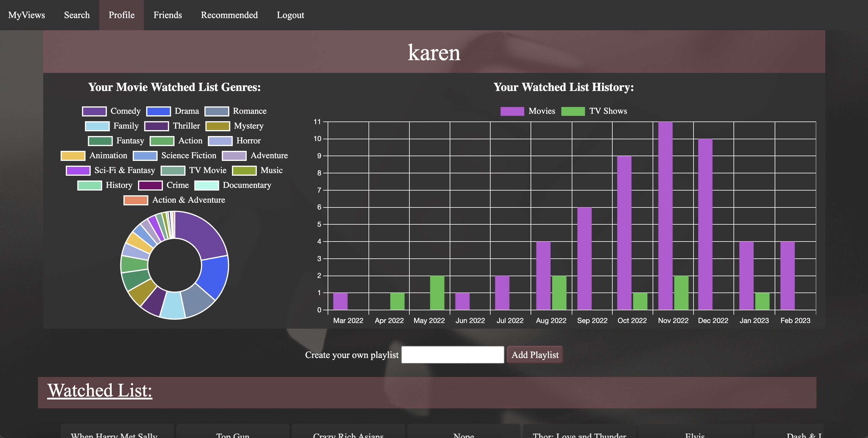Viewport: 868px width, 438px height.
Task: Click the Nov 2022 Movies bar
Action: point(665,216)
